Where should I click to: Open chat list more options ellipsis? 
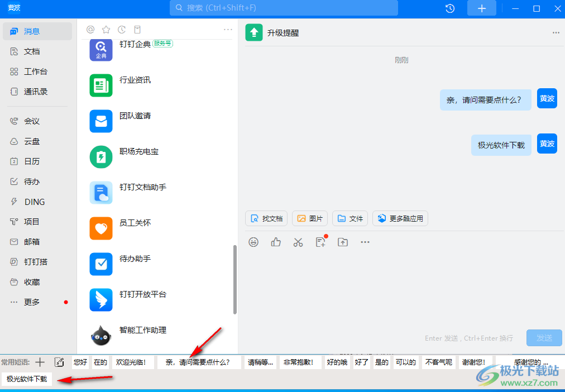tap(228, 30)
